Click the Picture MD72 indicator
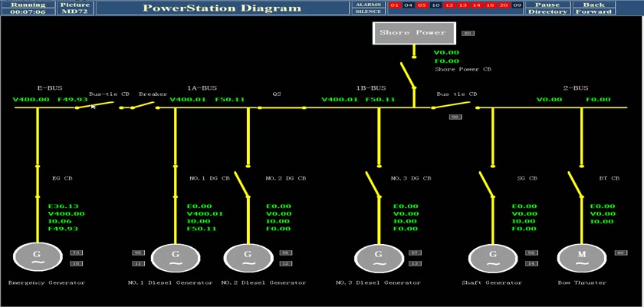Viewport: 644px width, 307px height. (75, 8)
